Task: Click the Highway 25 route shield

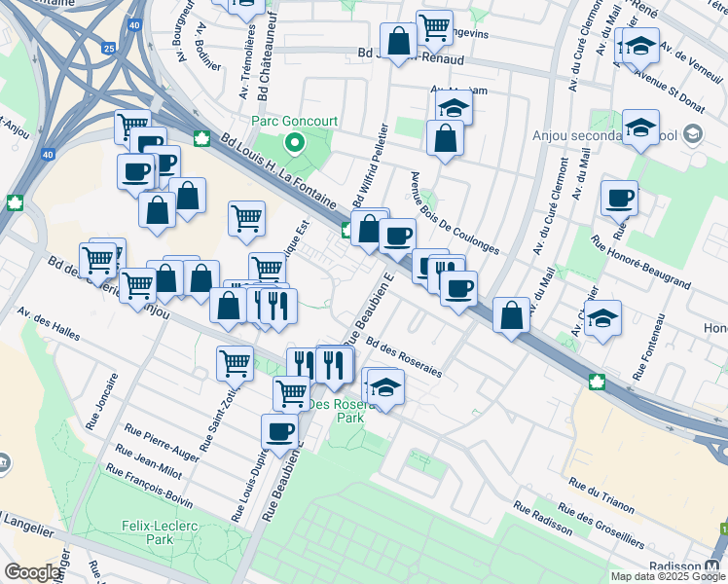Action: click(107, 48)
